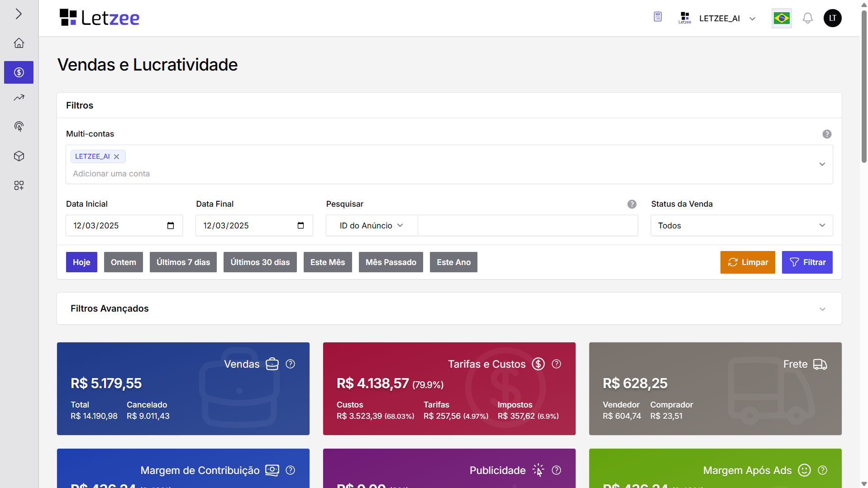This screenshot has width=868, height=488.
Task: Select the Últimos 7 dias preset
Action: pyautogui.click(x=183, y=262)
